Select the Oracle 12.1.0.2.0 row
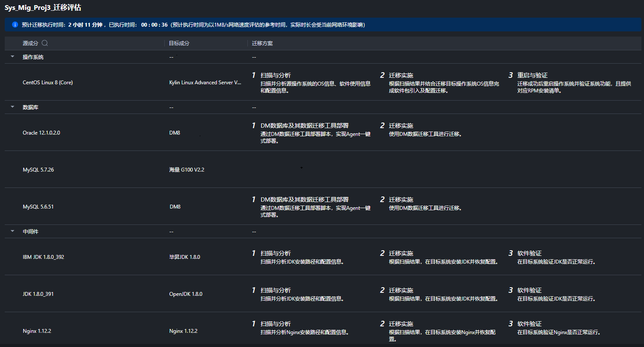This screenshot has height=347, width=644. coord(324,132)
